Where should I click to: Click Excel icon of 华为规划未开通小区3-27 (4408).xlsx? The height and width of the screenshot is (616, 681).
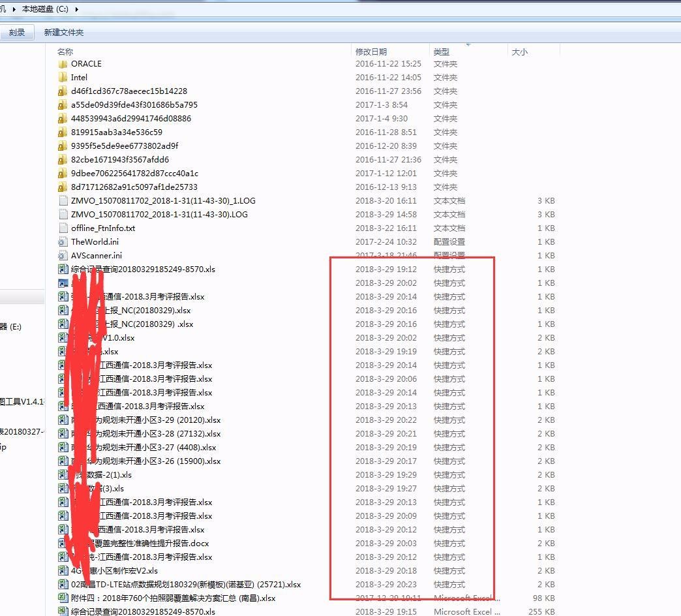pos(63,448)
